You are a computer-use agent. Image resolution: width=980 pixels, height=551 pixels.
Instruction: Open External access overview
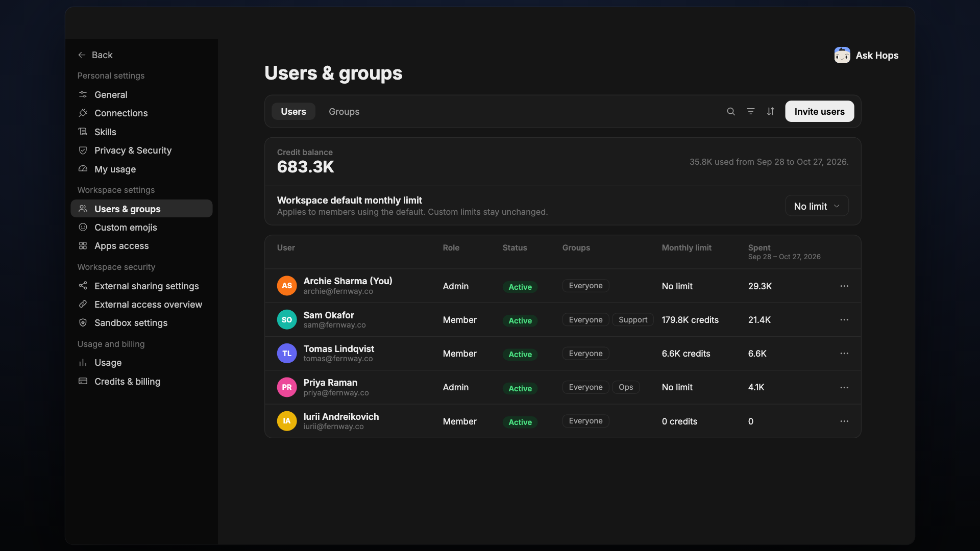(141, 304)
